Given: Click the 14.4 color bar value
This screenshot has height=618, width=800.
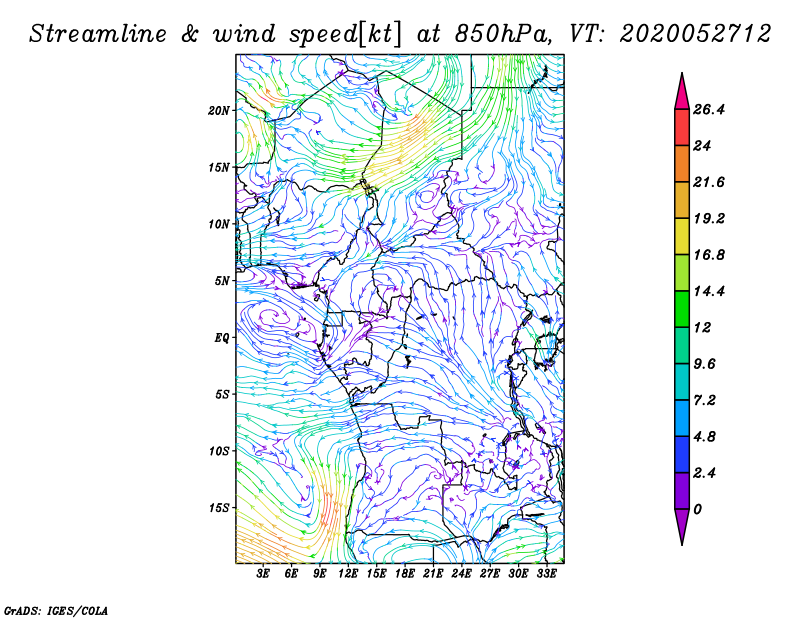Looking at the screenshot, I should coord(709,291).
